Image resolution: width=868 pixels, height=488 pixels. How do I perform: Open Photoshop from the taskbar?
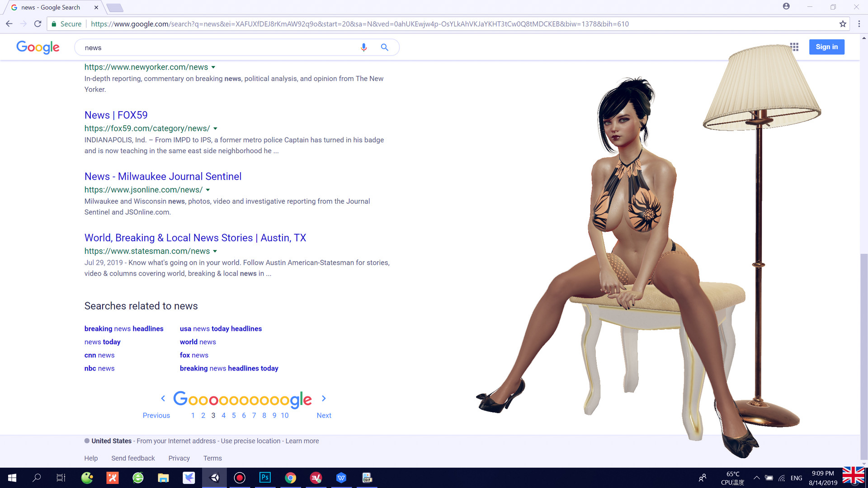click(x=265, y=478)
